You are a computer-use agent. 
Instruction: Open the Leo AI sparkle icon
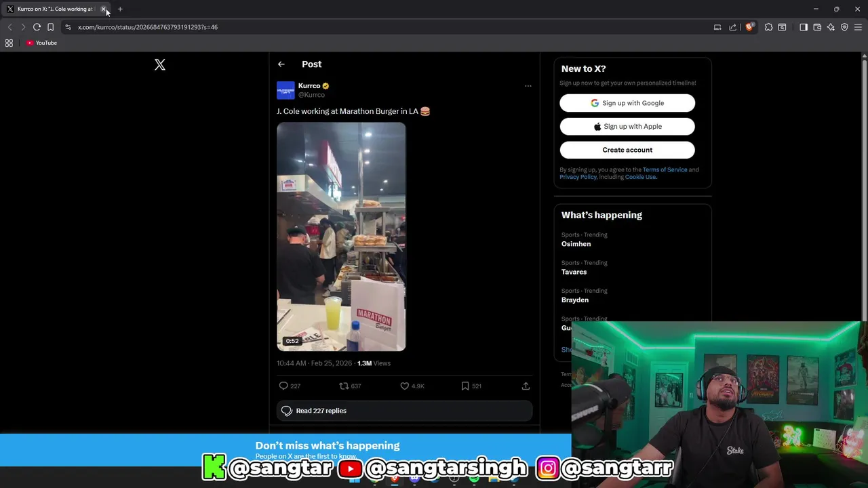(831, 27)
